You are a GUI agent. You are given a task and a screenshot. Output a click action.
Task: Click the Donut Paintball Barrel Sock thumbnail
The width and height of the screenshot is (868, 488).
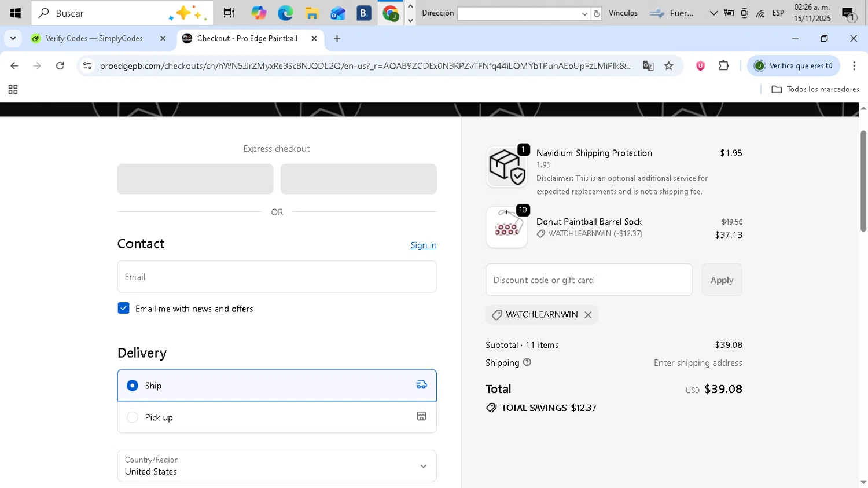coord(506,227)
